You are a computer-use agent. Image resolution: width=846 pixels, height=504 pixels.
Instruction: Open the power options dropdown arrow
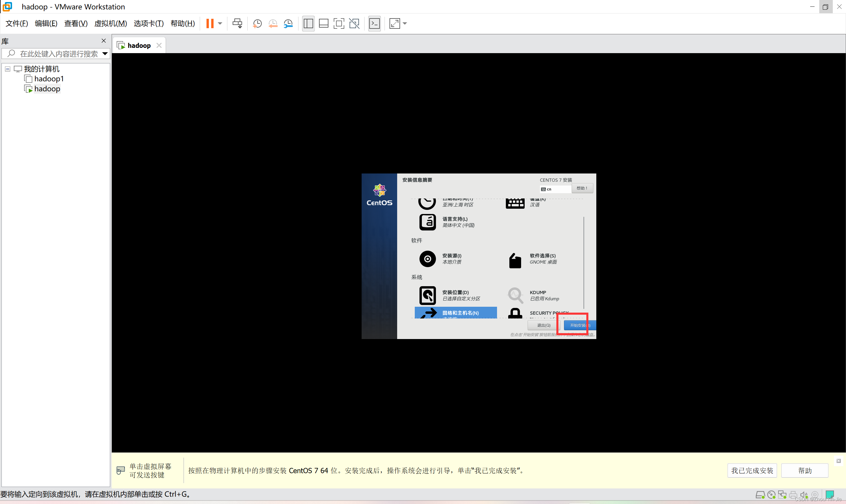[220, 23]
